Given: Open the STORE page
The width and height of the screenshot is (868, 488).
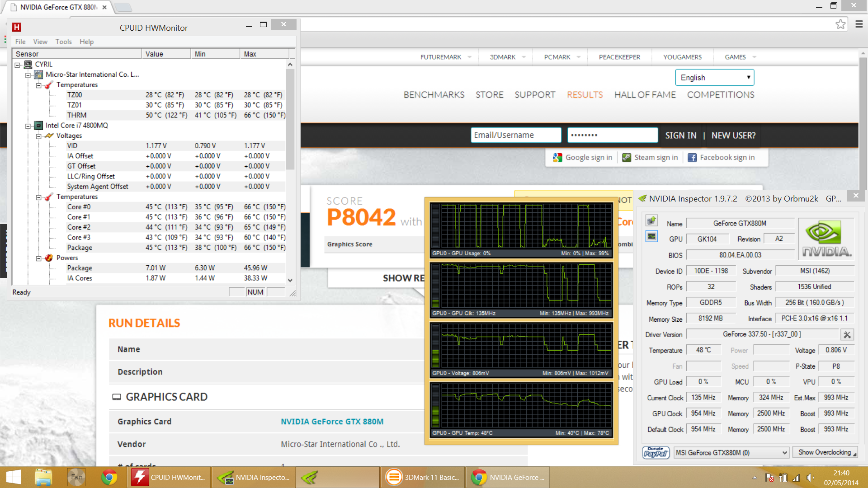Looking at the screenshot, I should tap(489, 95).
